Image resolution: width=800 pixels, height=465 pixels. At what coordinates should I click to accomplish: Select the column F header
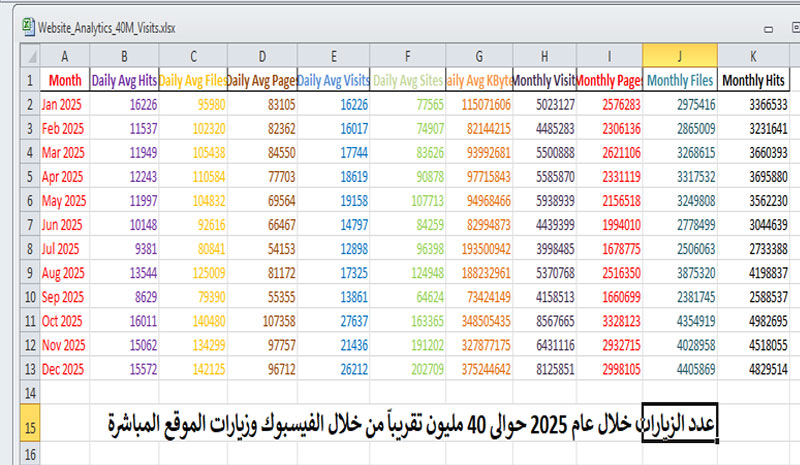[x=409, y=55]
